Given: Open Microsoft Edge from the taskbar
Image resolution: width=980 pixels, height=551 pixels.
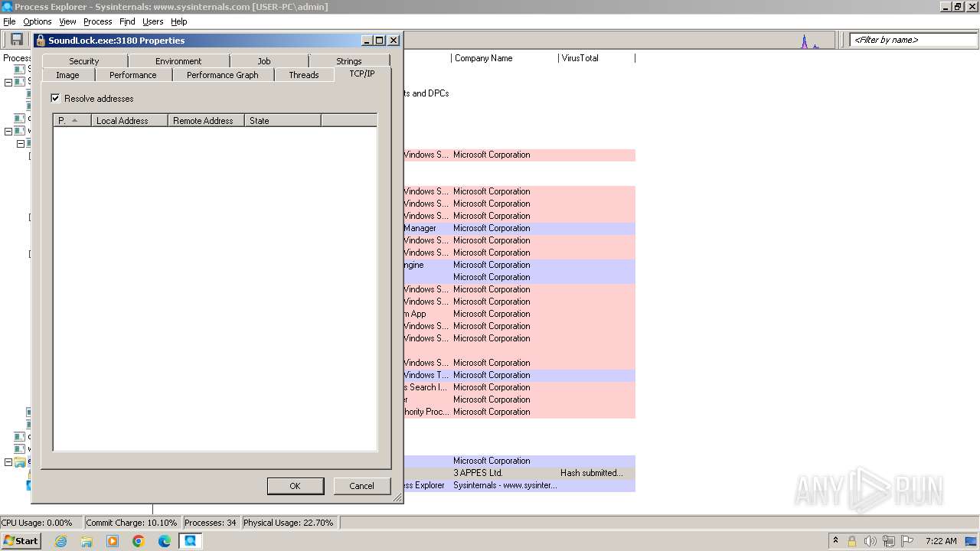Looking at the screenshot, I should point(165,541).
